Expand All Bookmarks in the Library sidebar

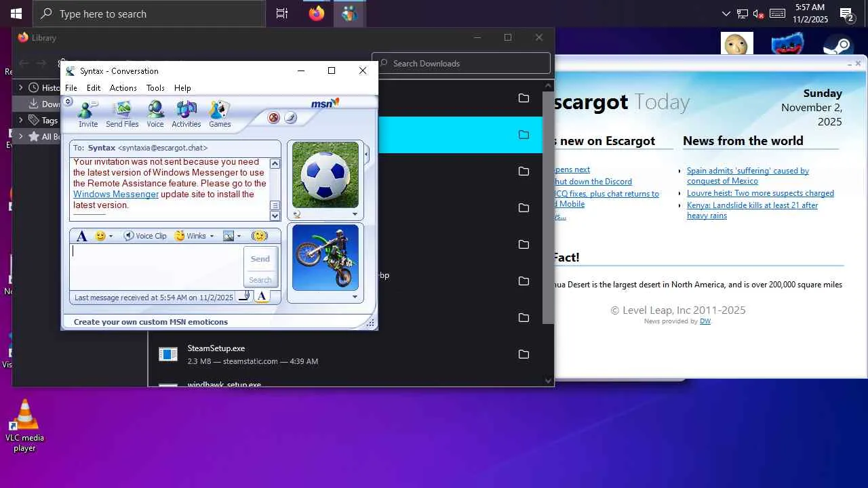tap(20, 136)
